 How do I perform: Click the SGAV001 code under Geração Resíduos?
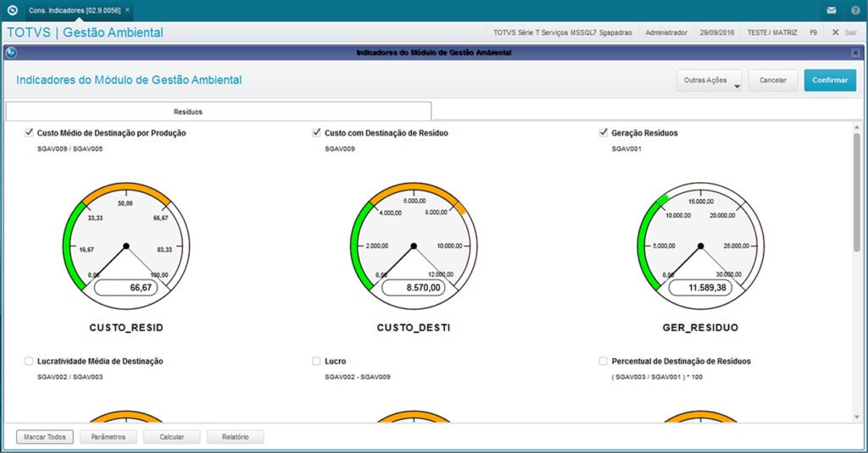626,149
